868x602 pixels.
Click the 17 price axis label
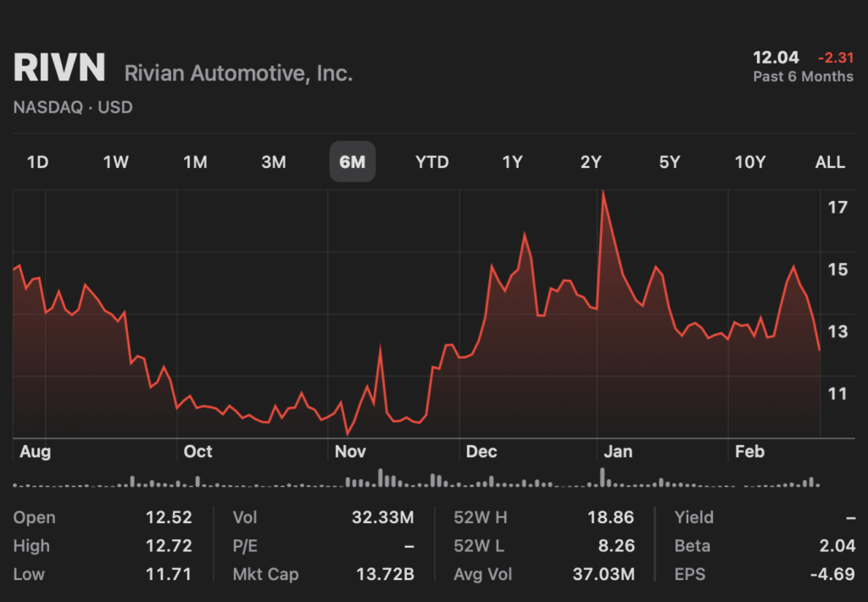(x=837, y=208)
